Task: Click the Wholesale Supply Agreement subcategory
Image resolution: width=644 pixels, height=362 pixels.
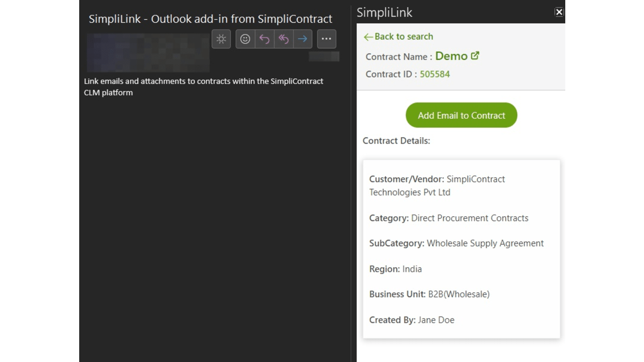Action: (485, 244)
